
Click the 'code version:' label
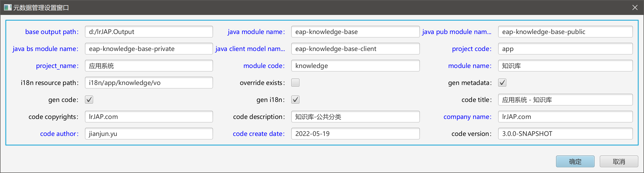[472, 134]
